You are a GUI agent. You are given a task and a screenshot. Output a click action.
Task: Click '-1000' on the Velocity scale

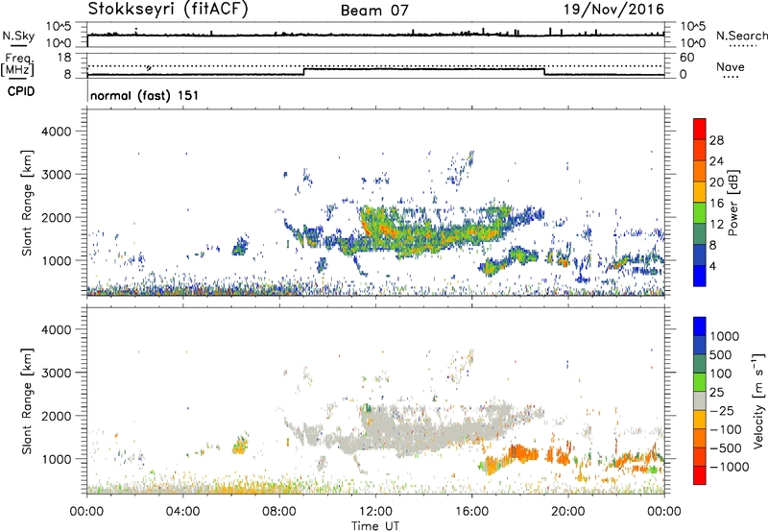click(x=730, y=467)
